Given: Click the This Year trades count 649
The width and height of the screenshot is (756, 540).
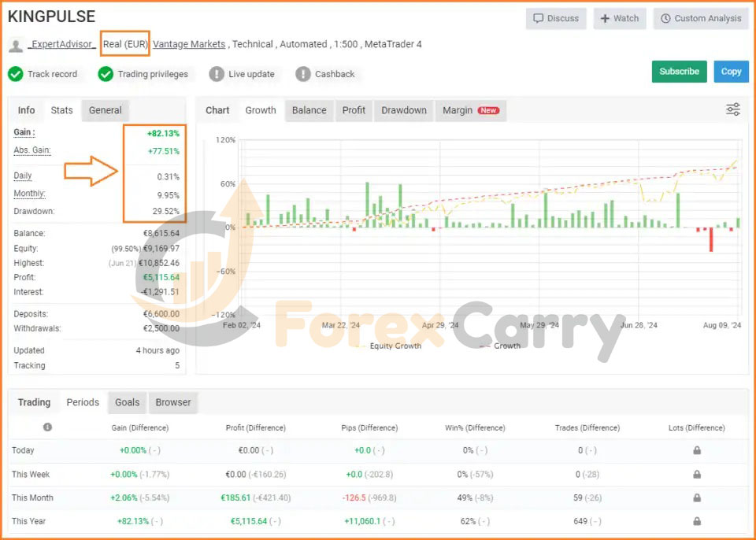Looking at the screenshot, I should 580,521.
